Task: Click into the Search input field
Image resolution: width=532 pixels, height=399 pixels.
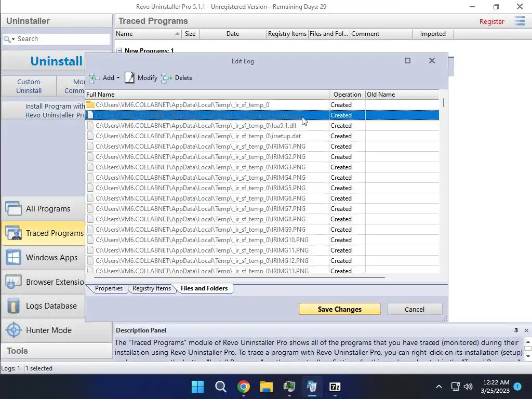Action: [63, 39]
